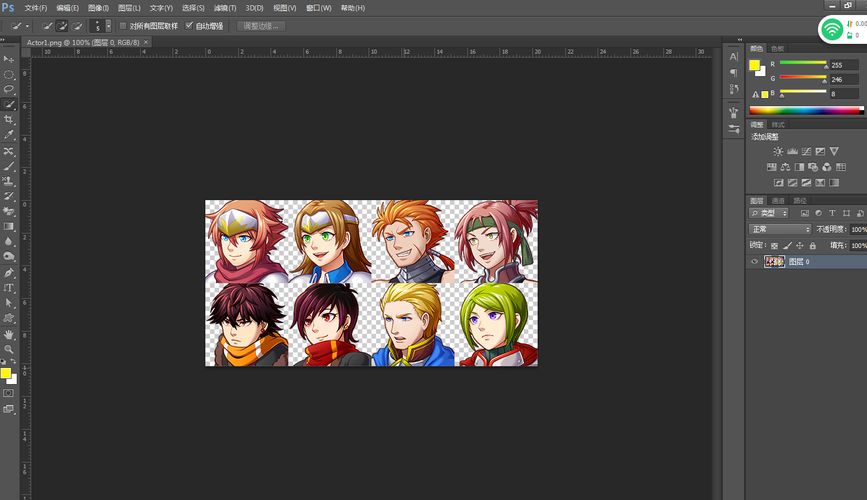Open the 图层(L) menu

[129, 8]
